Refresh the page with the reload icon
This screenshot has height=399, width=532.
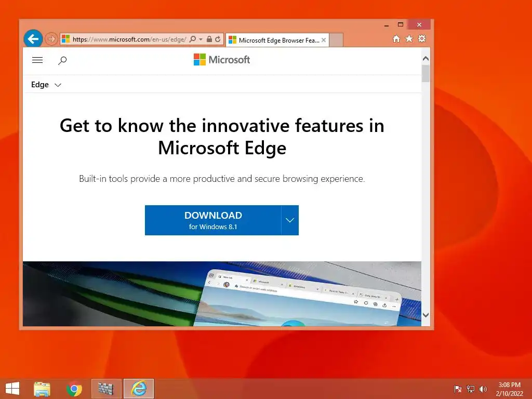click(x=218, y=39)
